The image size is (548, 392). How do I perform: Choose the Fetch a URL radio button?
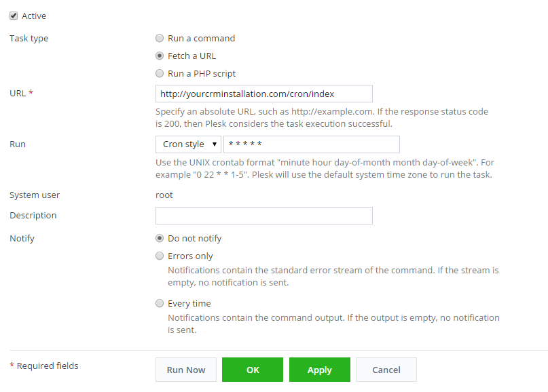pos(160,56)
